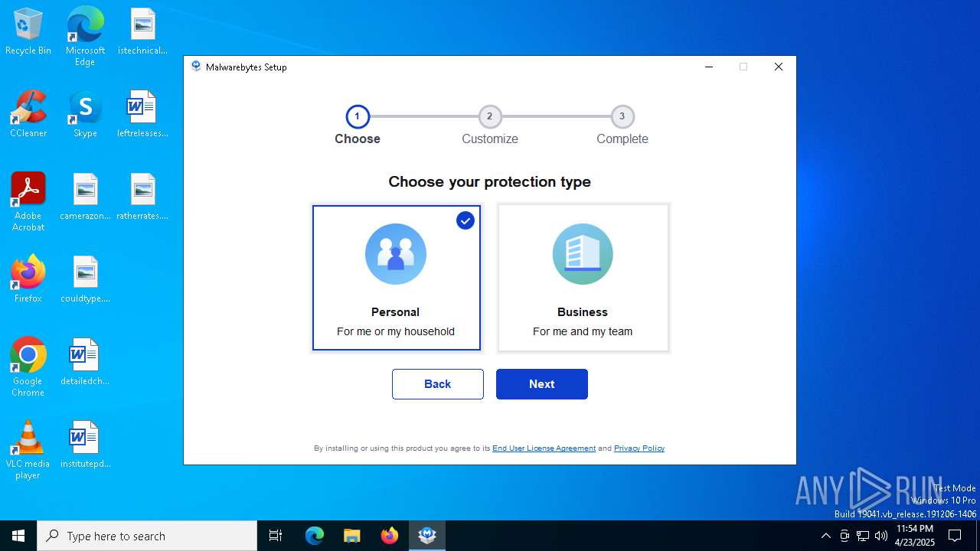Open File Explorer from the taskbar
This screenshot has width=980, height=551.
pyautogui.click(x=352, y=536)
